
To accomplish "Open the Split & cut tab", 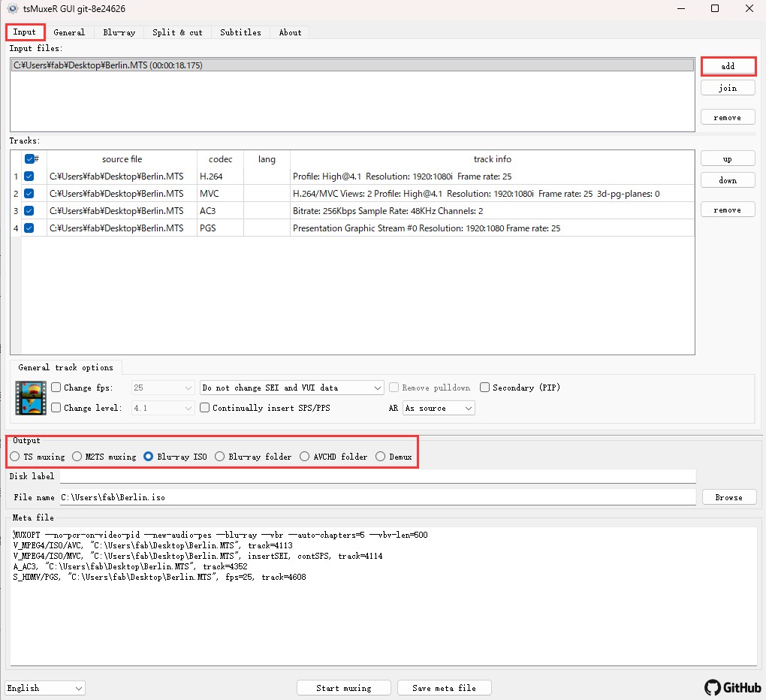I will (x=177, y=32).
